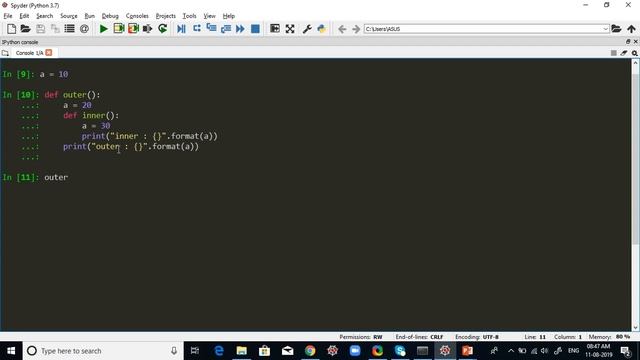Viewport: 640px width, 360px height.
Task: Open the Windows Start menu
Action: (11, 351)
